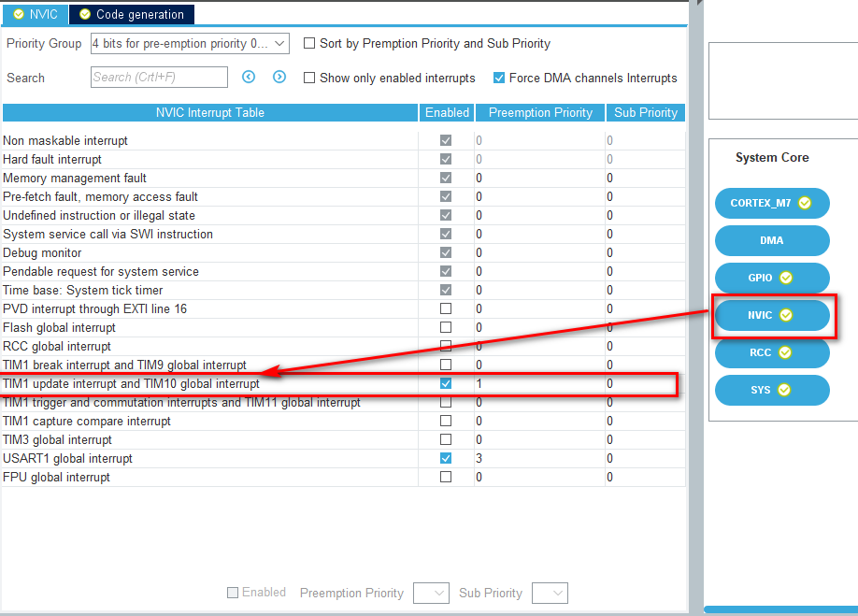
Task: Switch to the NVIC tab
Action: coord(36,14)
